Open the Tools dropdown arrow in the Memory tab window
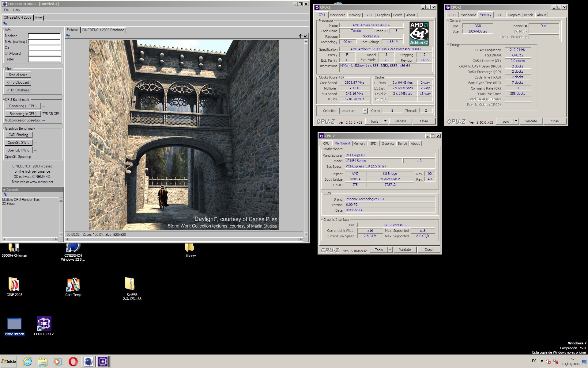 point(516,121)
